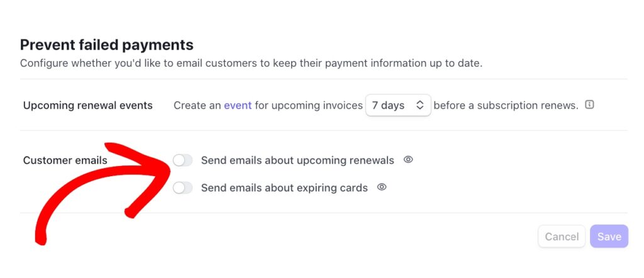Click the "Configure whether you'd like to email customers" description
Image resolution: width=644 pixels, height=278 pixels.
pos(251,64)
